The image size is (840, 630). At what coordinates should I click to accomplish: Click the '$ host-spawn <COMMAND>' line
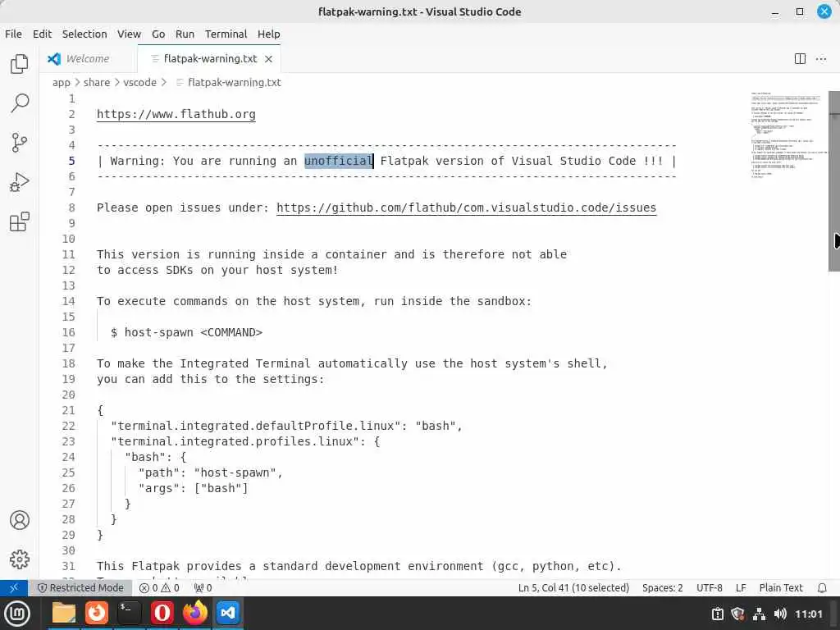click(186, 333)
